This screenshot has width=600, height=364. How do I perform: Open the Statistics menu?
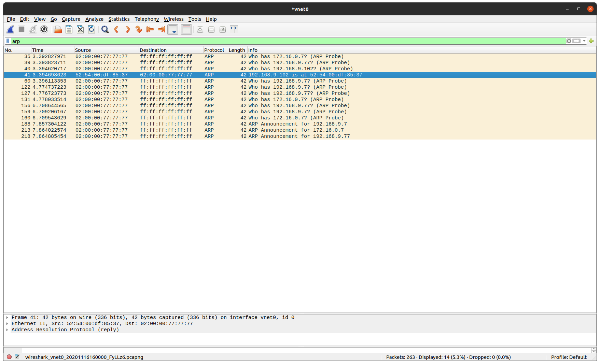pos(119,19)
